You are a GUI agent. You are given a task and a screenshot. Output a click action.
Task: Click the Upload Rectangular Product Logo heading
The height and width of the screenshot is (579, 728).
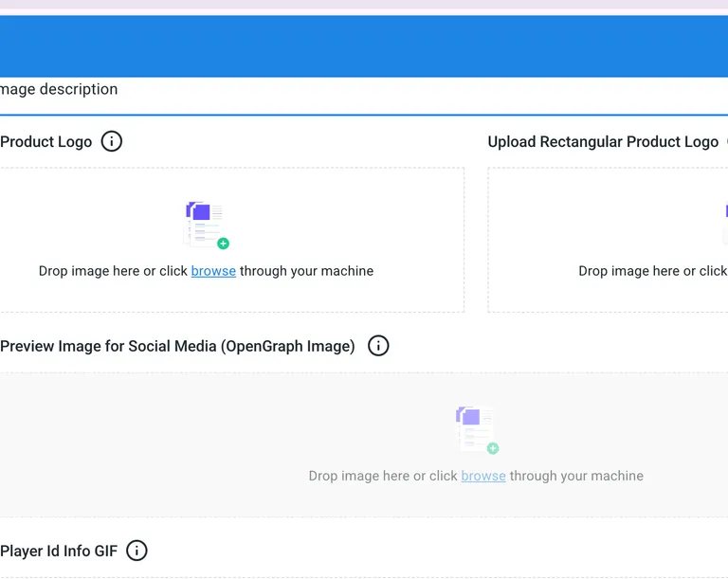603,142
